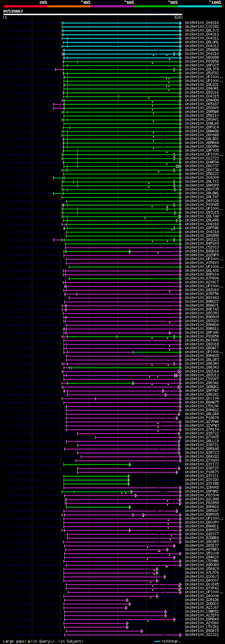Pick the UniRef100_Q8LBD2 hit
The height and width of the screenshot is (644, 225).
click(x=202, y=139)
